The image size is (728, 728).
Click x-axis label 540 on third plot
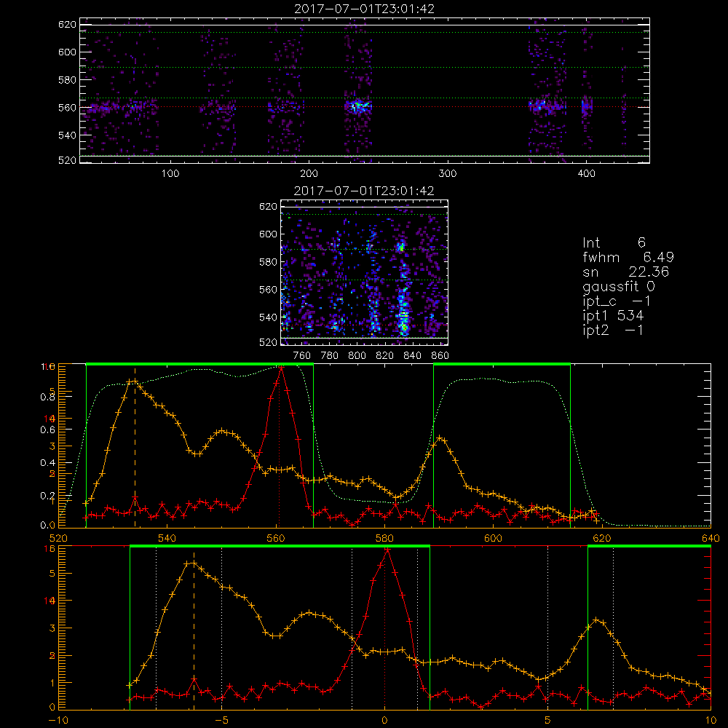(167, 539)
